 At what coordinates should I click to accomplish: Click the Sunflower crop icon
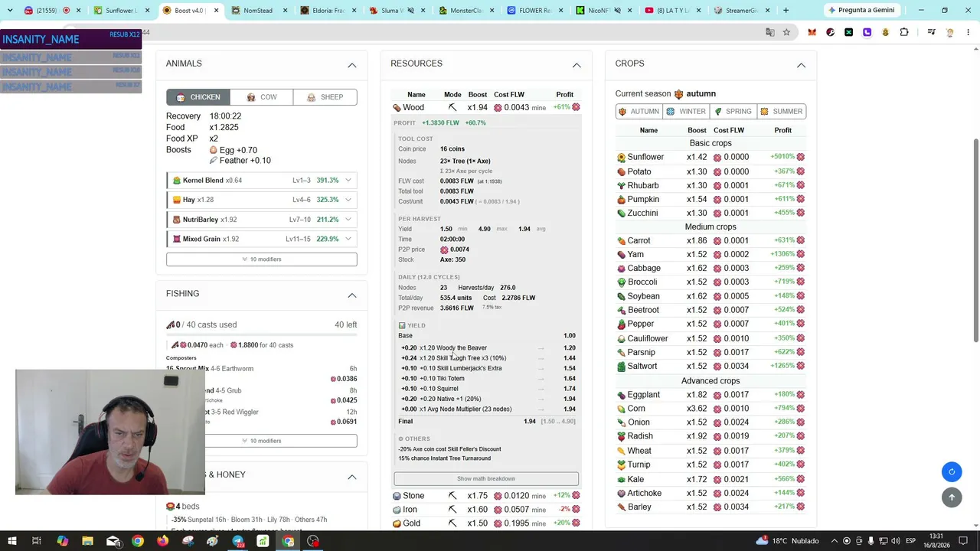click(x=621, y=158)
